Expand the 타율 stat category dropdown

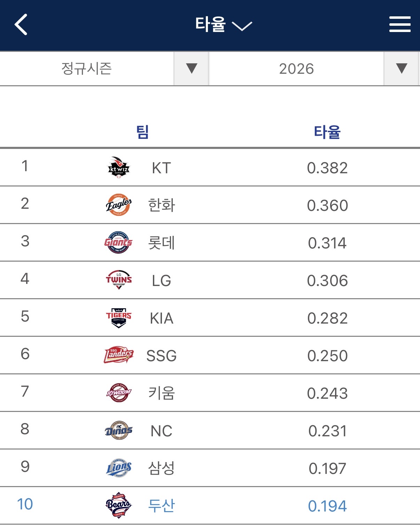point(223,25)
